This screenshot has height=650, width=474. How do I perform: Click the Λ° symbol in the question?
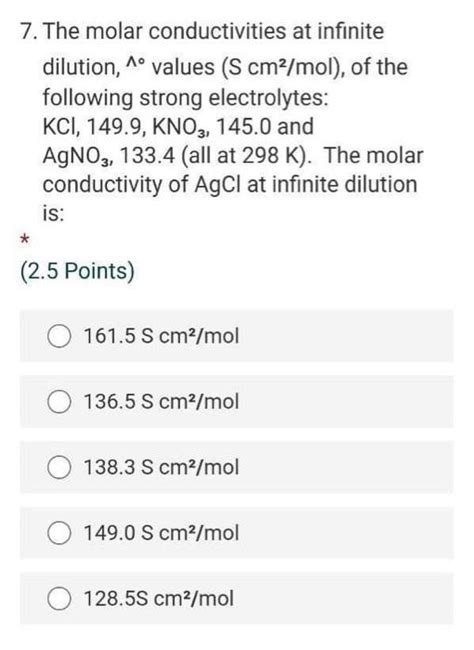pyautogui.click(x=136, y=64)
